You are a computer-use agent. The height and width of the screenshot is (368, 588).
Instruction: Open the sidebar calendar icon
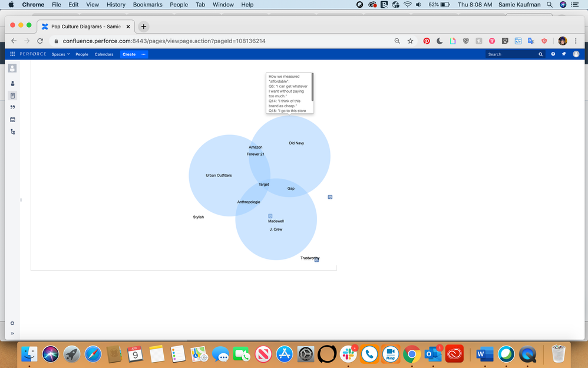[12, 119]
